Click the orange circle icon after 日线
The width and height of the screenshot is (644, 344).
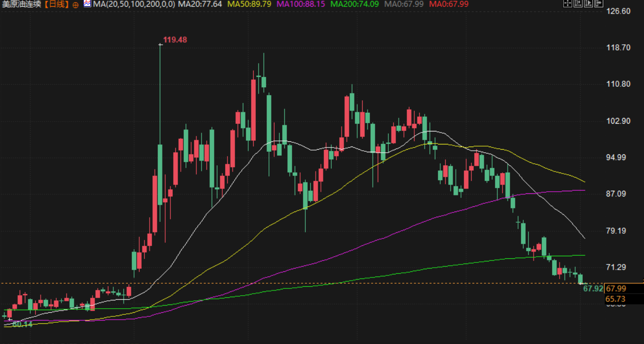point(76,4)
